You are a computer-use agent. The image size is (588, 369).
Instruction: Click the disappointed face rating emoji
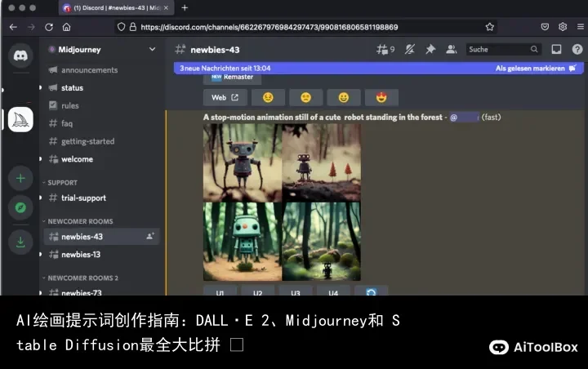pyautogui.click(x=306, y=97)
